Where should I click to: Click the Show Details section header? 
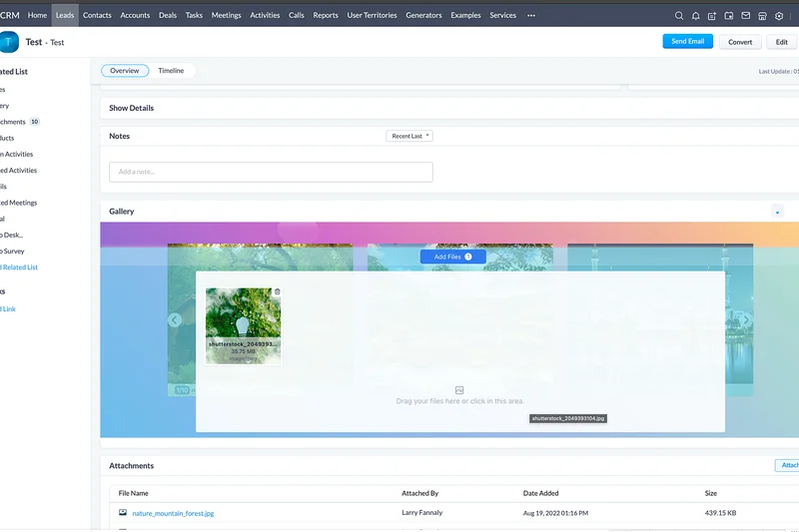[131, 108]
